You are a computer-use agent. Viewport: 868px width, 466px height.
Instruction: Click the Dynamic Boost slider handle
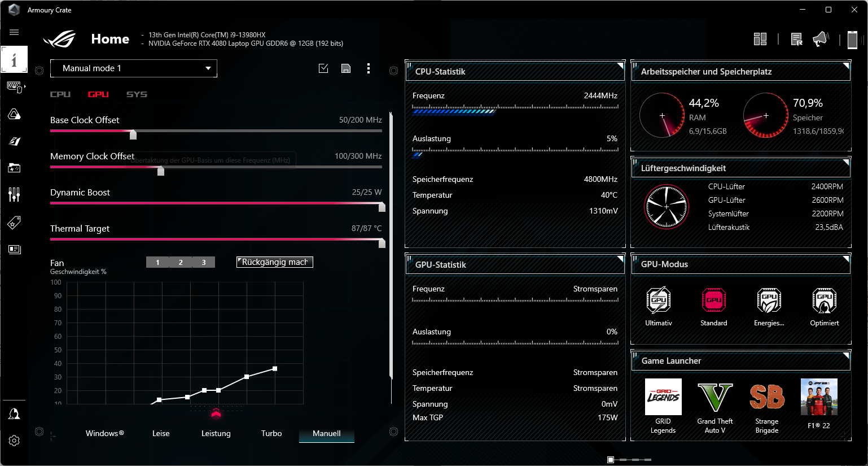pyautogui.click(x=382, y=206)
